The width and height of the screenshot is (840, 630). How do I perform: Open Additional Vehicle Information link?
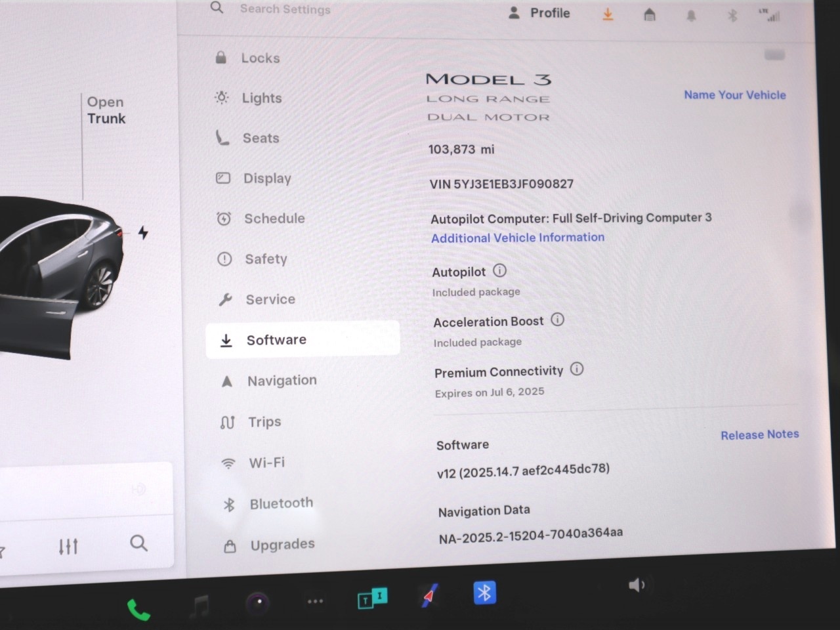518,238
